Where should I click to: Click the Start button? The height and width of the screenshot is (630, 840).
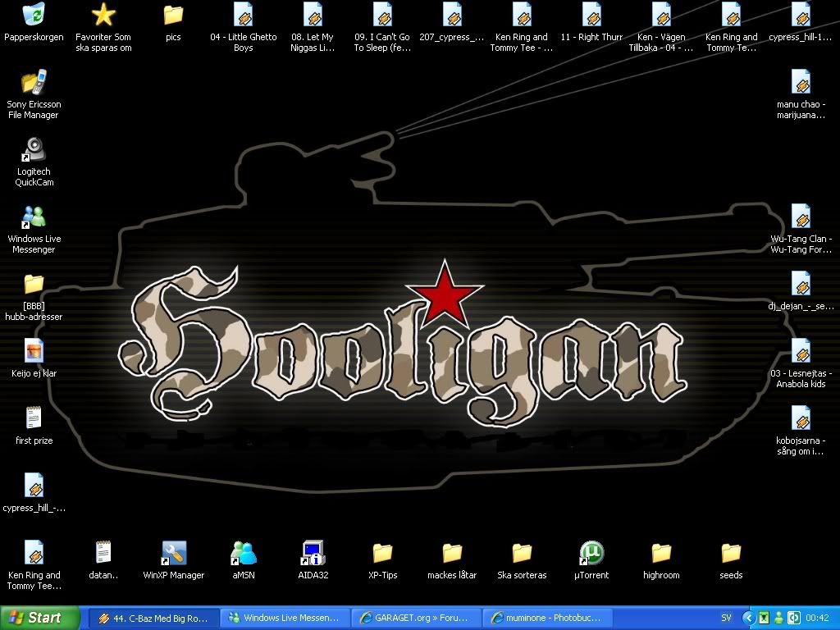40,618
